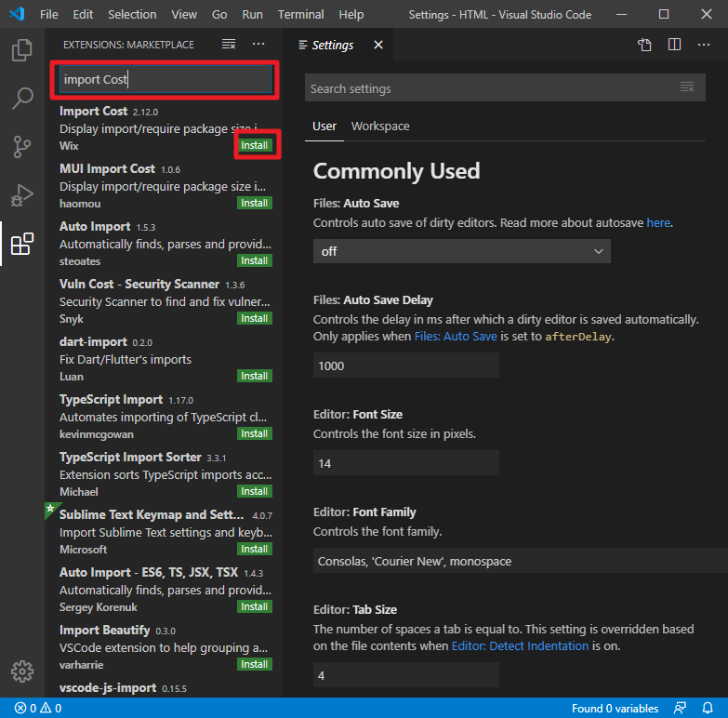Viewport: 728px width, 718px height.
Task: Open the Help menu
Action: click(351, 14)
